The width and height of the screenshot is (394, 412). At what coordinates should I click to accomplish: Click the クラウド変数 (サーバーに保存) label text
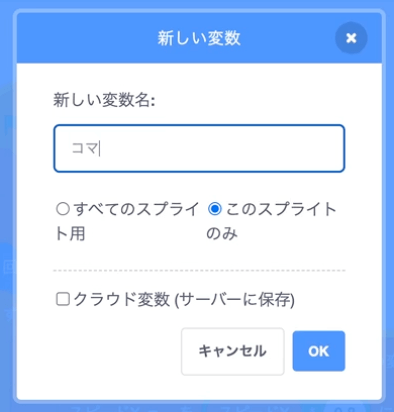point(184,299)
